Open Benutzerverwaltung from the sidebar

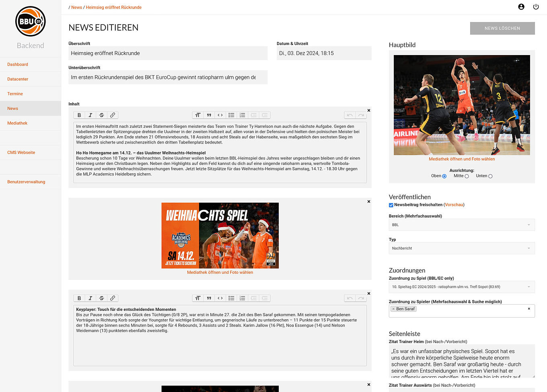point(26,182)
